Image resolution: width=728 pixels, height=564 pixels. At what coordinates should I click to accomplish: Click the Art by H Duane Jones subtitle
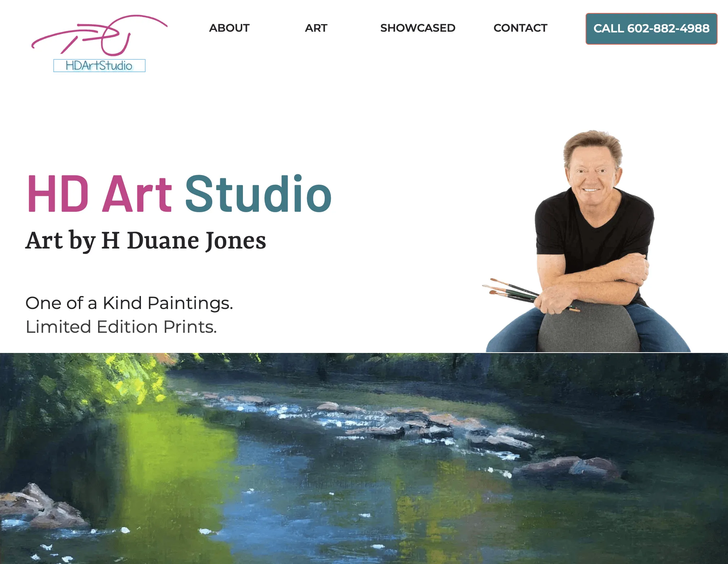[146, 241]
